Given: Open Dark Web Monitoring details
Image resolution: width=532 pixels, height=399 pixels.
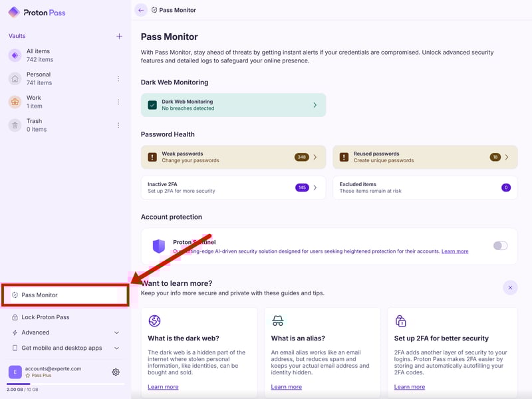Looking at the screenshot, I should click(x=233, y=105).
